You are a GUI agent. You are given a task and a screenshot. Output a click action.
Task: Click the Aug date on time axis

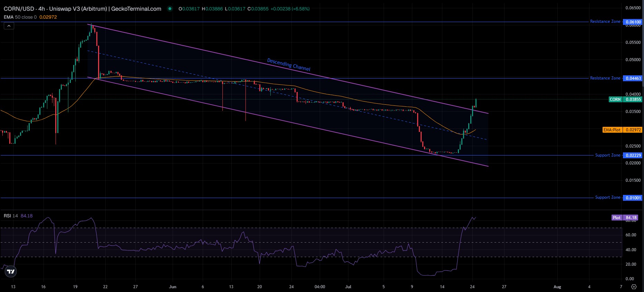557,287
